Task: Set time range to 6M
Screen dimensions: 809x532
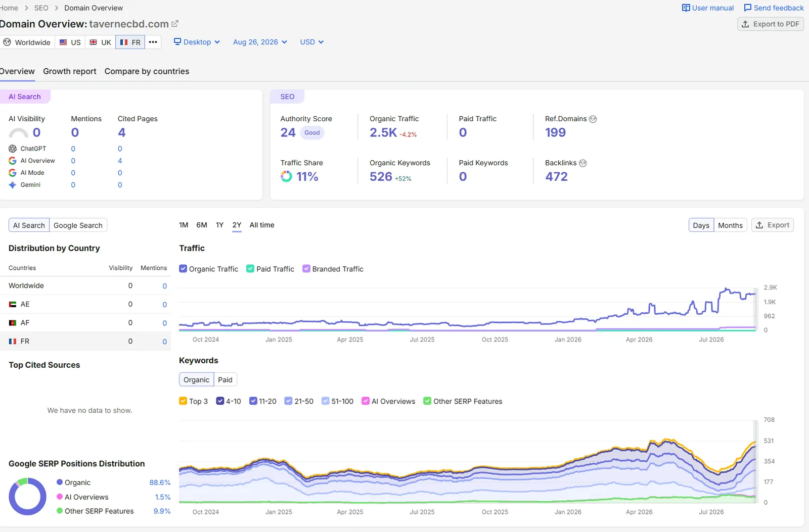Action: (x=202, y=225)
